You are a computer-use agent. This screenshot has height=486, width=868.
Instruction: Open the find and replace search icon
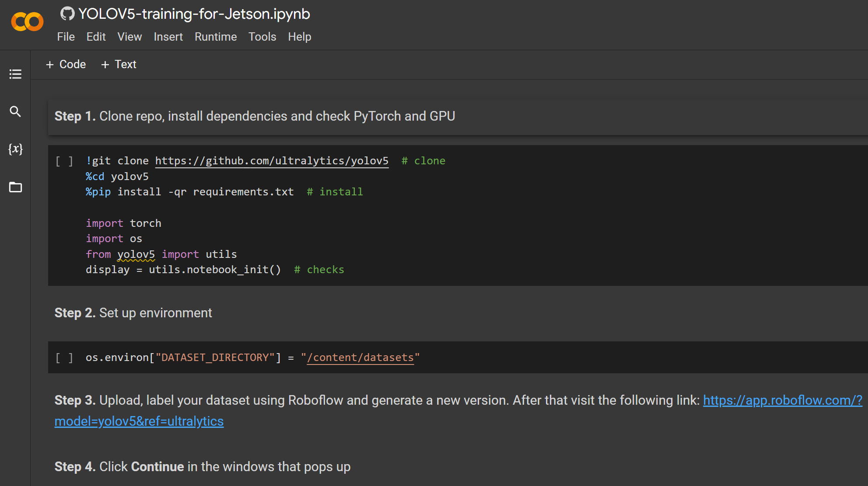coord(15,111)
